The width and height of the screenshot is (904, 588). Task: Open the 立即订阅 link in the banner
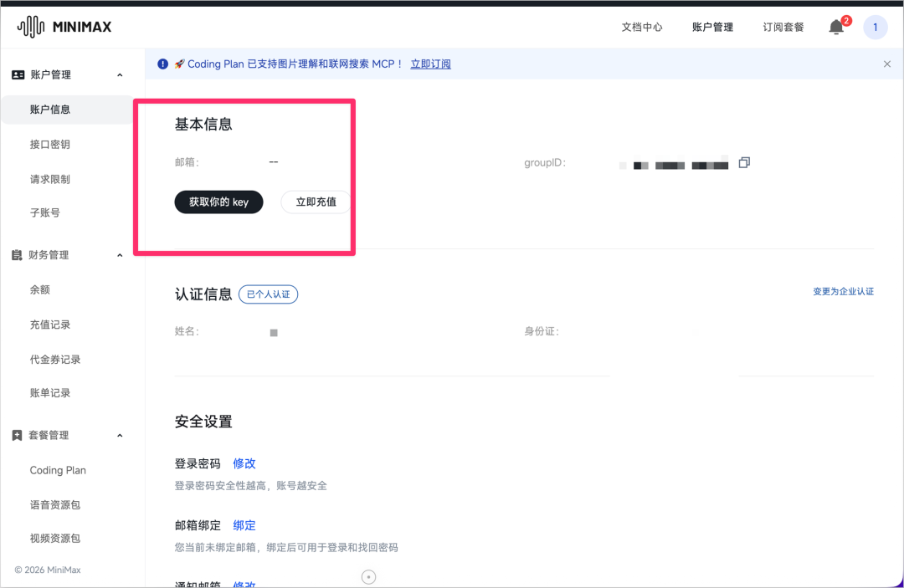tap(430, 64)
